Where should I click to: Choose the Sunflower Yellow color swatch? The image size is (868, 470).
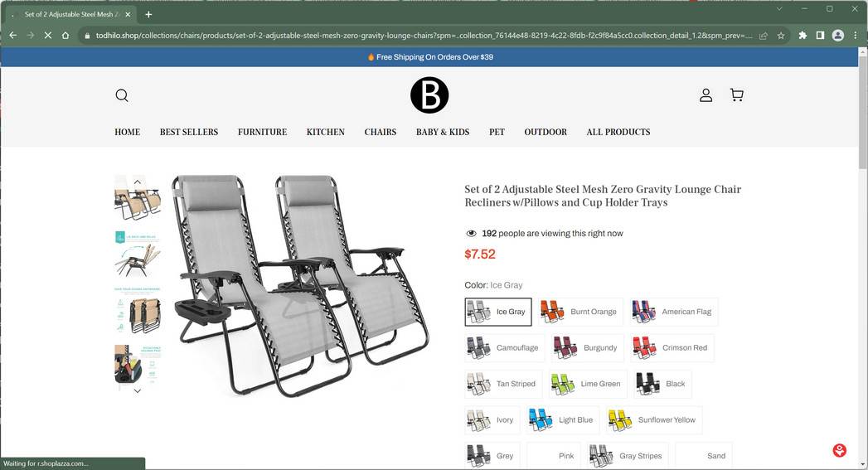click(654, 419)
